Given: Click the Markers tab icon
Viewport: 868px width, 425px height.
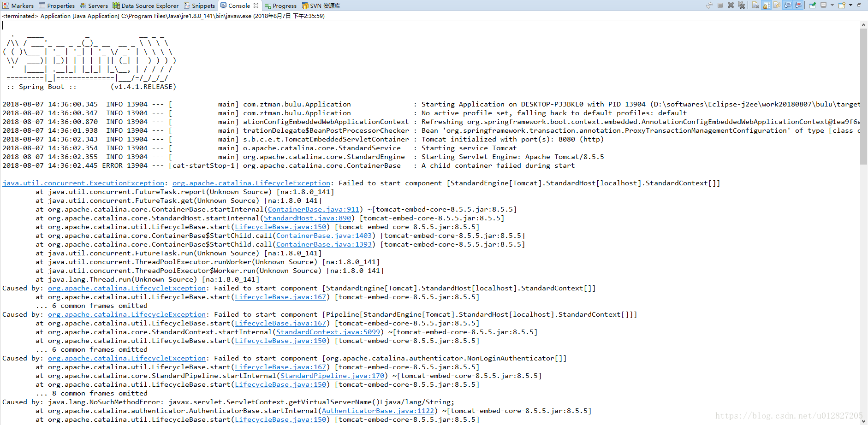Looking at the screenshot, I should pyautogui.click(x=6, y=6).
